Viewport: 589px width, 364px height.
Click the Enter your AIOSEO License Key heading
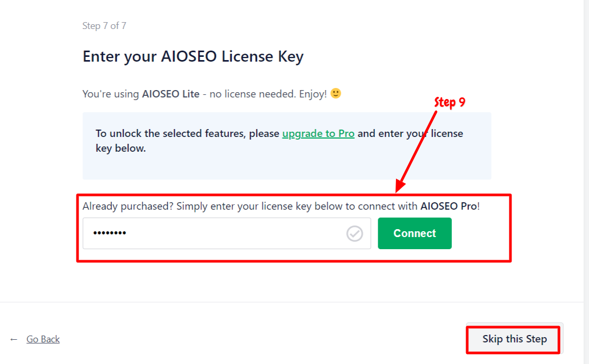(193, 57)
